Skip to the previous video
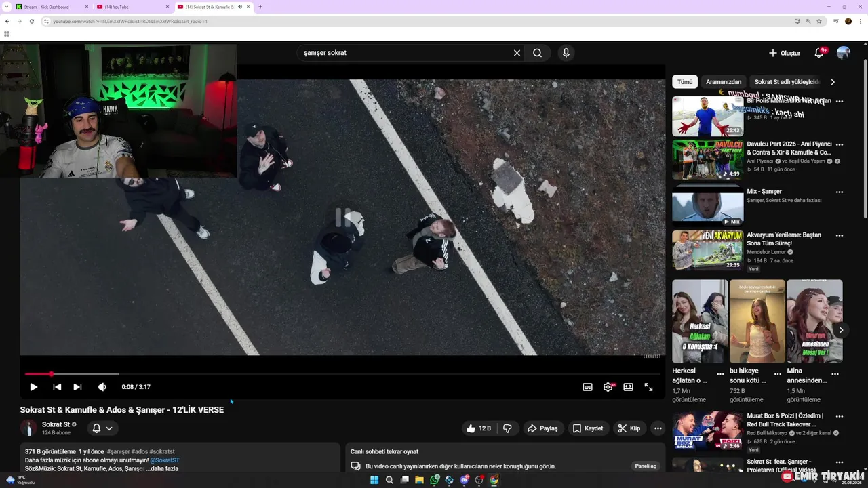This screenshot has width=868, height=488. 57,387
